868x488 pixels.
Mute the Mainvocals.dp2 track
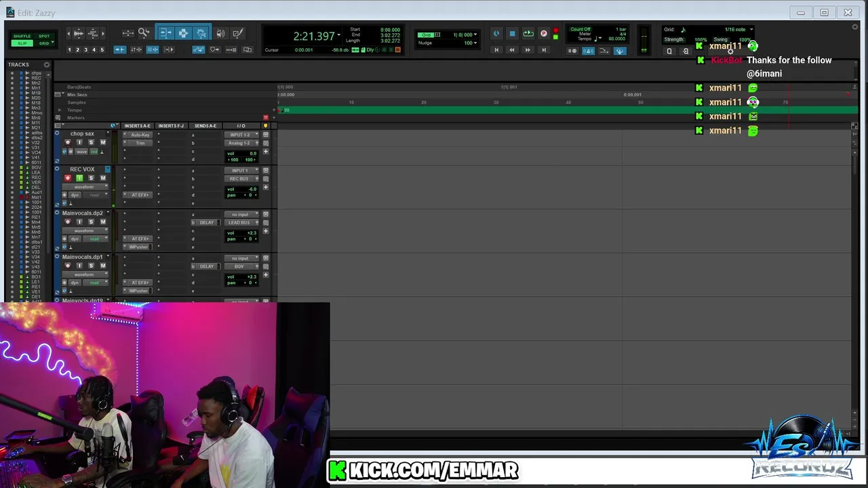[103, 222]
